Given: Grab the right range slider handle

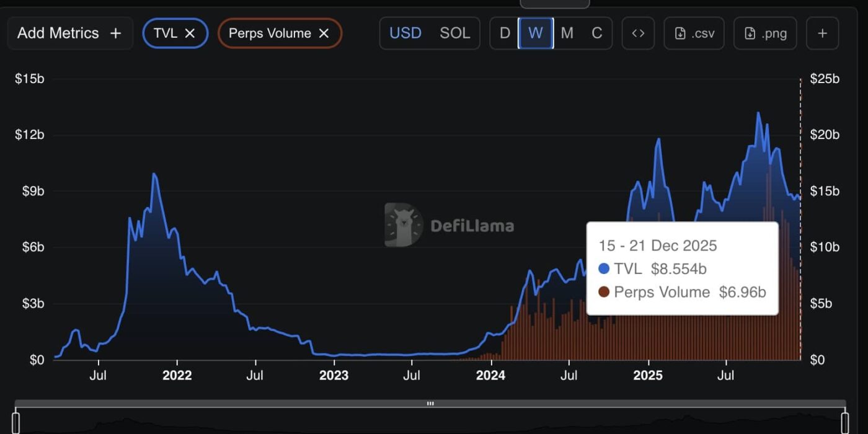Looking at the screenshot, I should tap(844, 422).
